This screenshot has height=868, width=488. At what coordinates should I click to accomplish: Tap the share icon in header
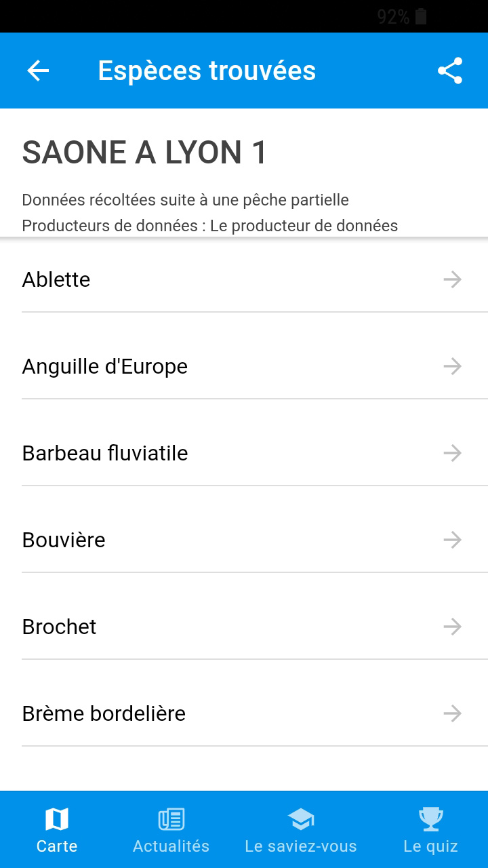(450, 71)
